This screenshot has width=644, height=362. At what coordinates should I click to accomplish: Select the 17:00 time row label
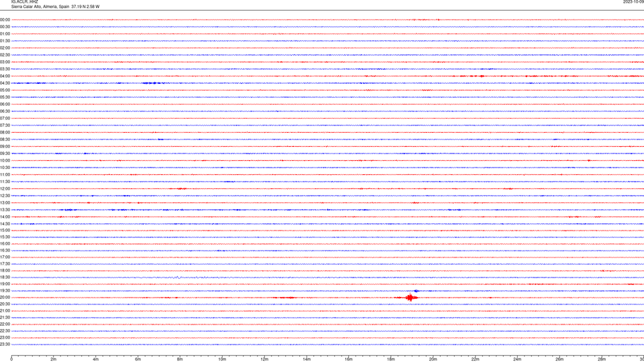pos(5,257)
